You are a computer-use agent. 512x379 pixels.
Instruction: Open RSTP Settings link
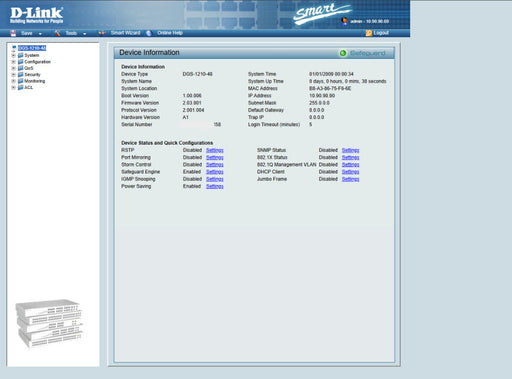coord(215,150)
